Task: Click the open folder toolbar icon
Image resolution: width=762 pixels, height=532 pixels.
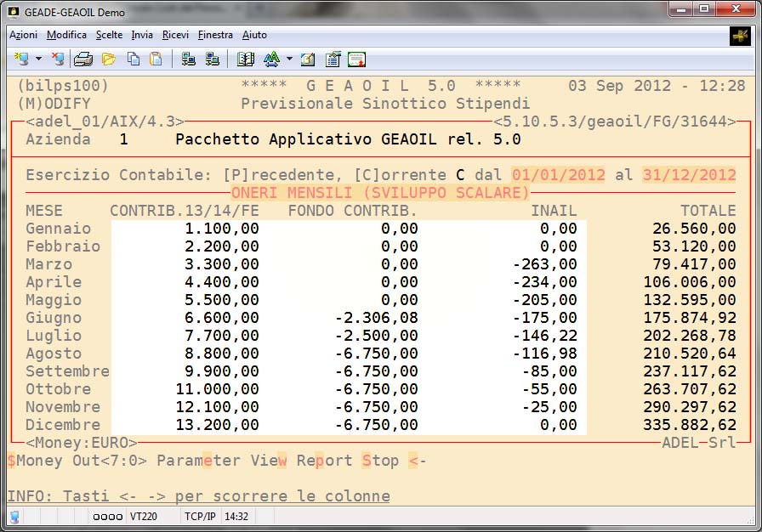Action: click(x=108, y=59)
